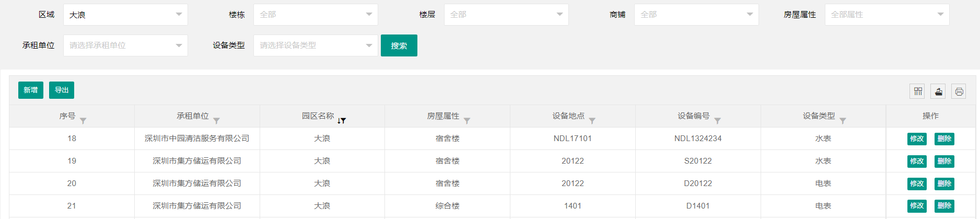Open the 房屋属性 filter dropdown at top
The image size is (980, 219).
point(886,15)
